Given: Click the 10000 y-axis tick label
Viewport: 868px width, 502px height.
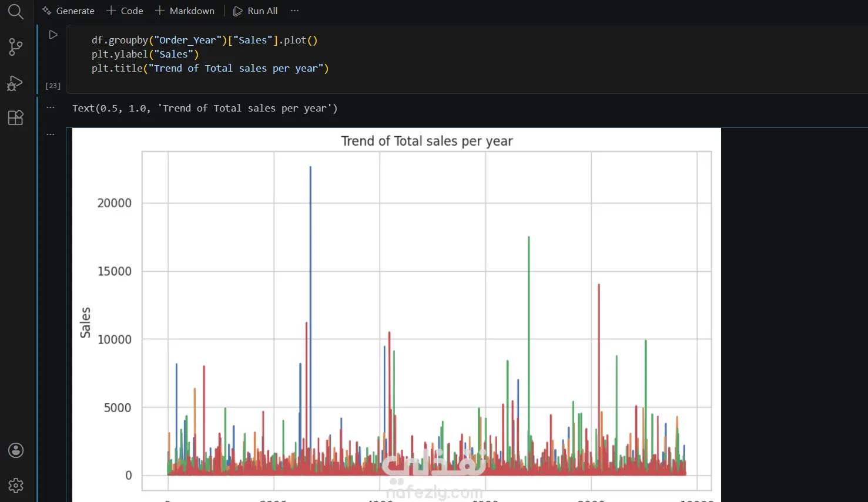Looking at the screenshot, I should pos(115,339).
